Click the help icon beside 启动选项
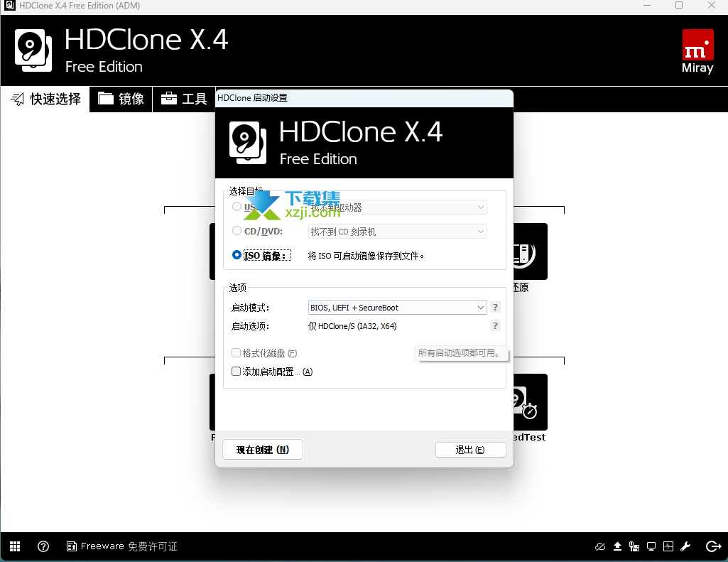728x562 pixels. (x=495, y=325)
